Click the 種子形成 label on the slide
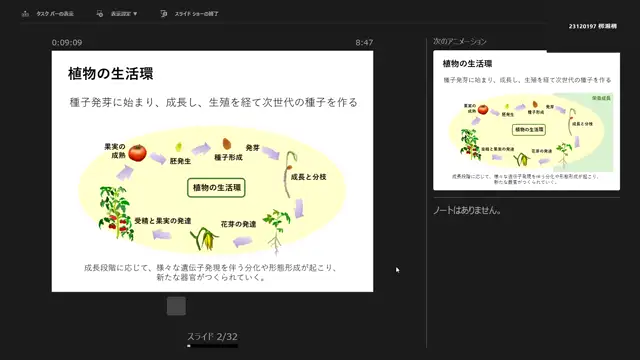This screenshot has height=360, width=640. click(x=229, y=158)
